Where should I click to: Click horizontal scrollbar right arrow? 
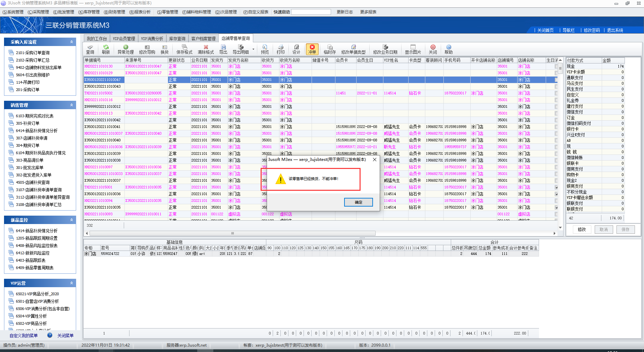tap(554, 233)
